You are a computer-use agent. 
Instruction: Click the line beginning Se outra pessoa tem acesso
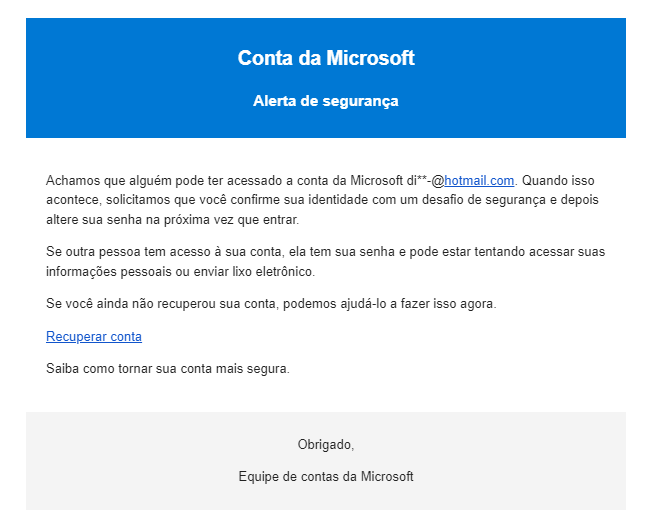pyautogui.click(x=326, y=252)
